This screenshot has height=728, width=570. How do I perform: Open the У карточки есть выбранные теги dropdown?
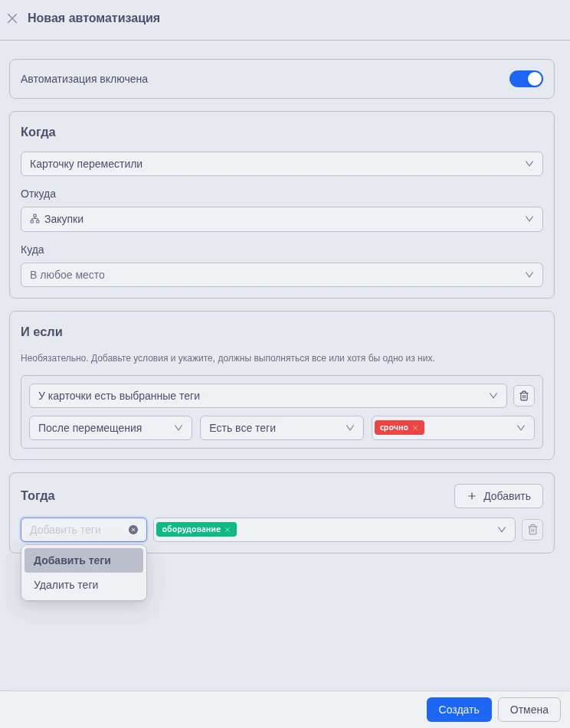click(x=267, y=396)
